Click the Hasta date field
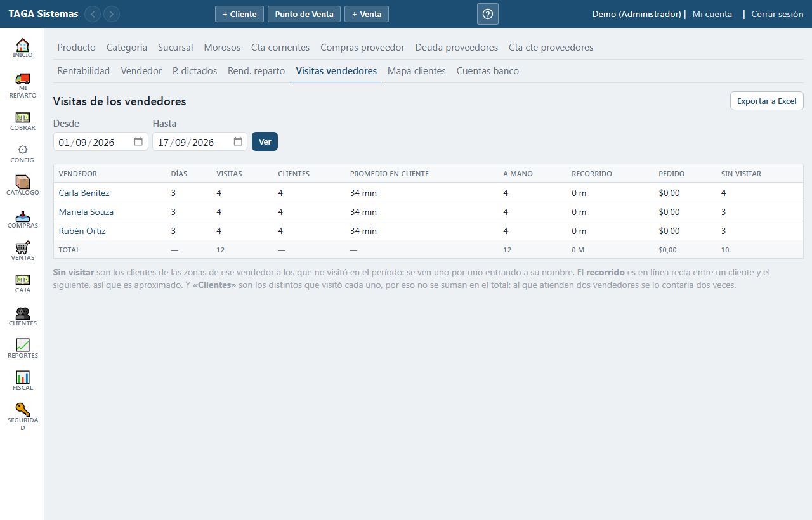Viewport: 812px width, 520px height. click(x=200, y=141)
